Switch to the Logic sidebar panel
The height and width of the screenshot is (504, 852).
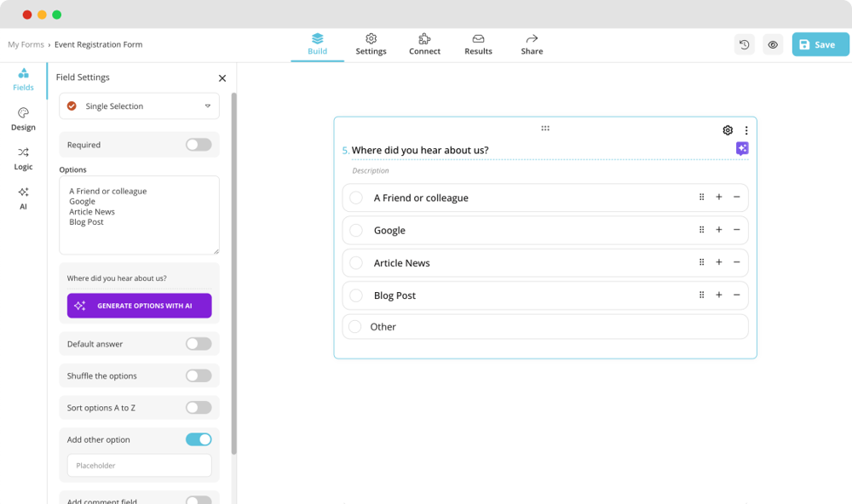[23, 159]
